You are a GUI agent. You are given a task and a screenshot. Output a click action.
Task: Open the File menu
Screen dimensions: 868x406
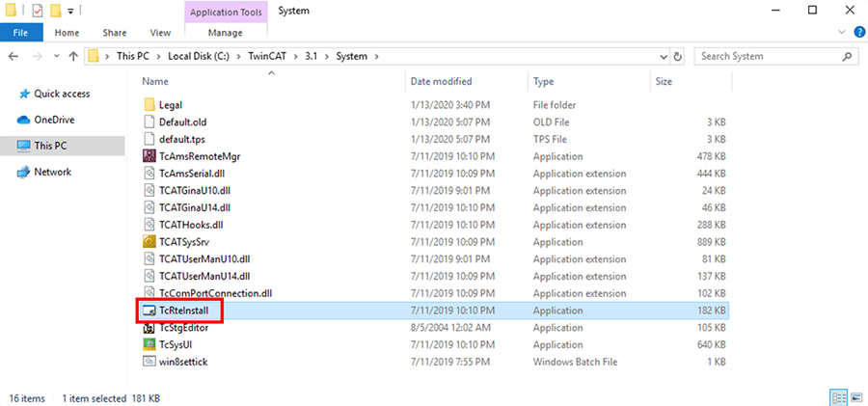(20, 33)
